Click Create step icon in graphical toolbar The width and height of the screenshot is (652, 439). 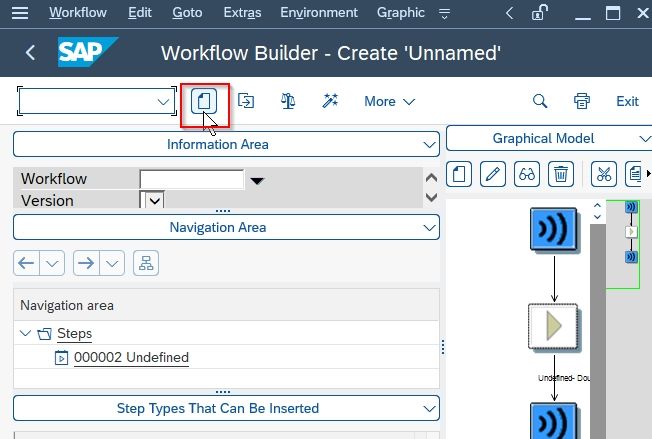click(459, 174)
